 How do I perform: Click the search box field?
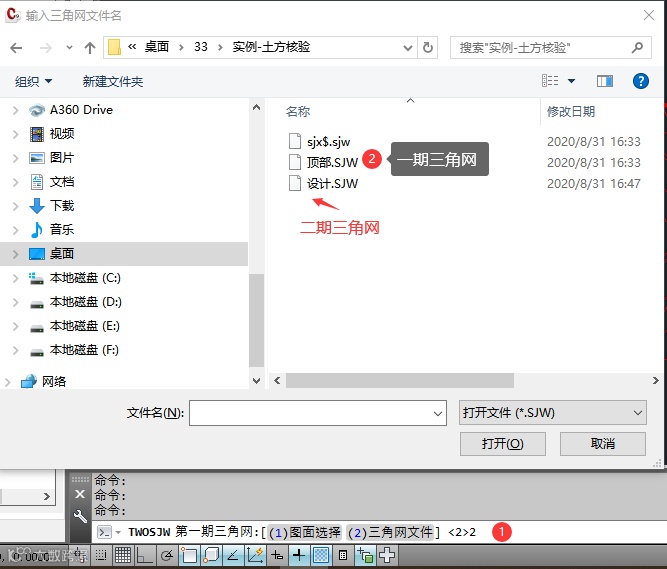coord(550,48)
